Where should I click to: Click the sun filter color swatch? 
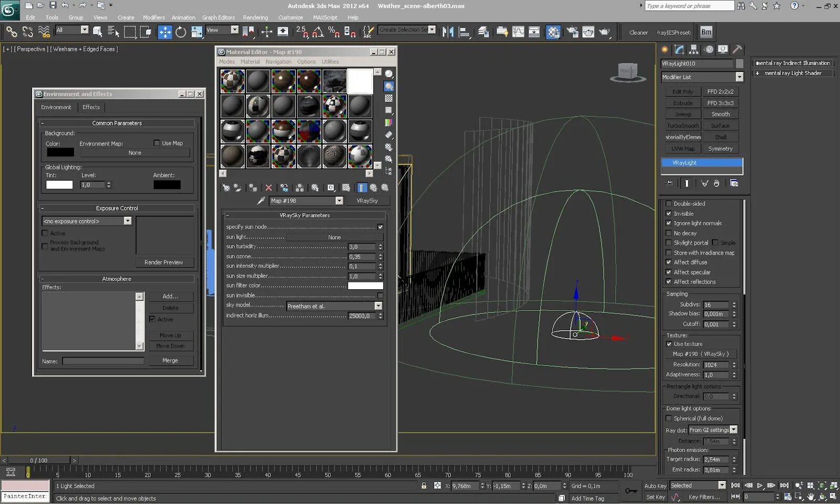point(365,286)
